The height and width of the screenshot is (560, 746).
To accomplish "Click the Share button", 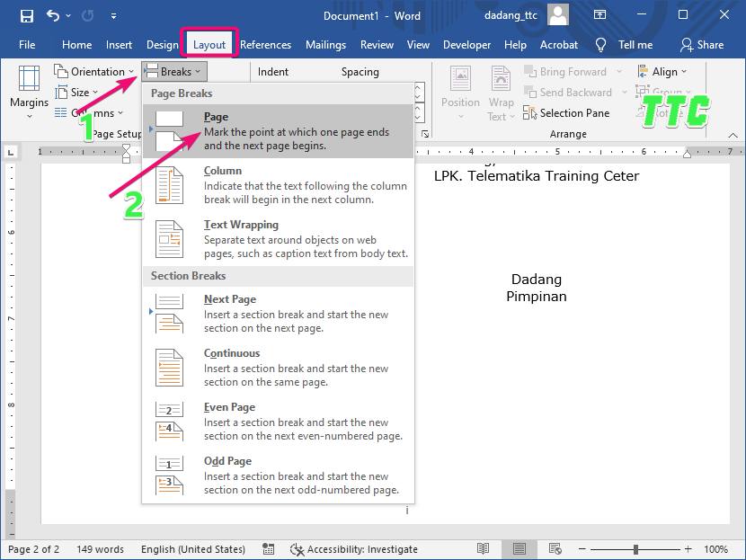I will tap(702, 45).
